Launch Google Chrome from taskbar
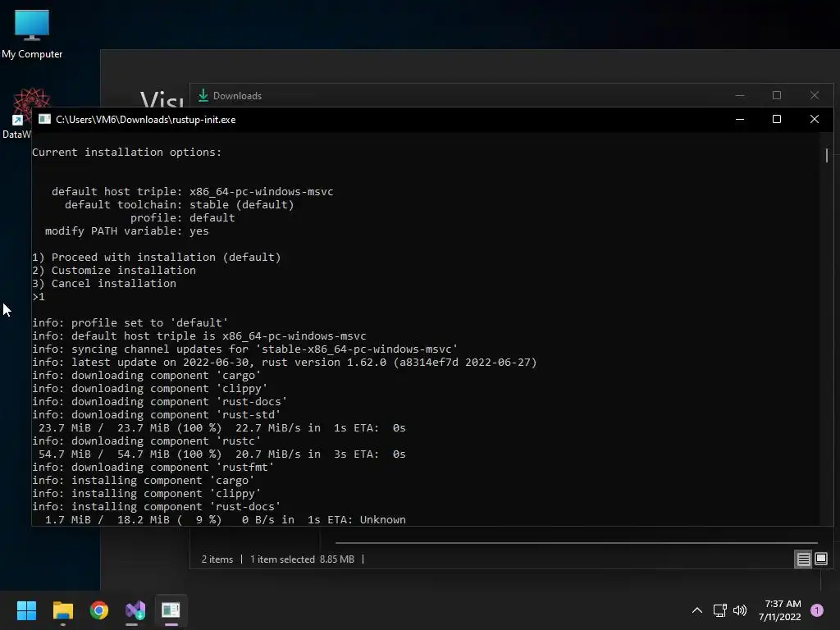 pos(99,610)
